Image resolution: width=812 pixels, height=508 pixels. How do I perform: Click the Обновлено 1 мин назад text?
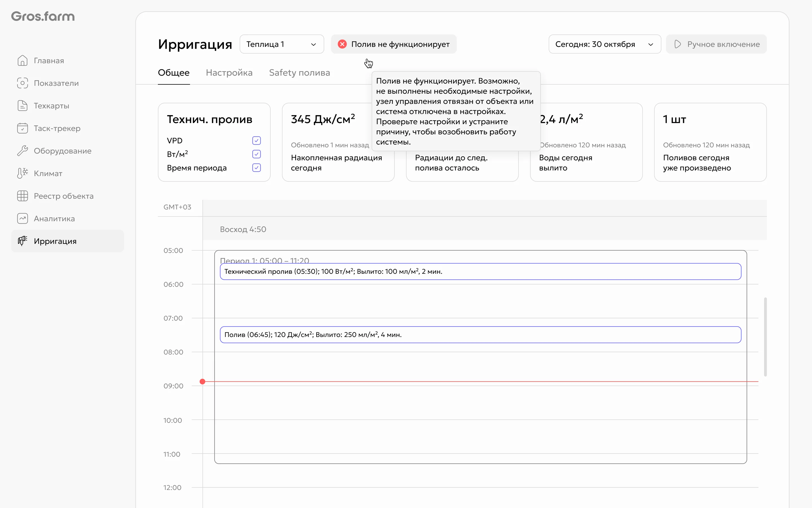(330, 145)
